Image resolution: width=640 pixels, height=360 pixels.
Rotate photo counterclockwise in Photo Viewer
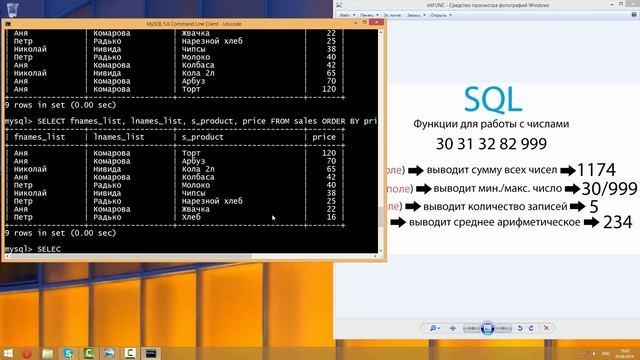520,328
